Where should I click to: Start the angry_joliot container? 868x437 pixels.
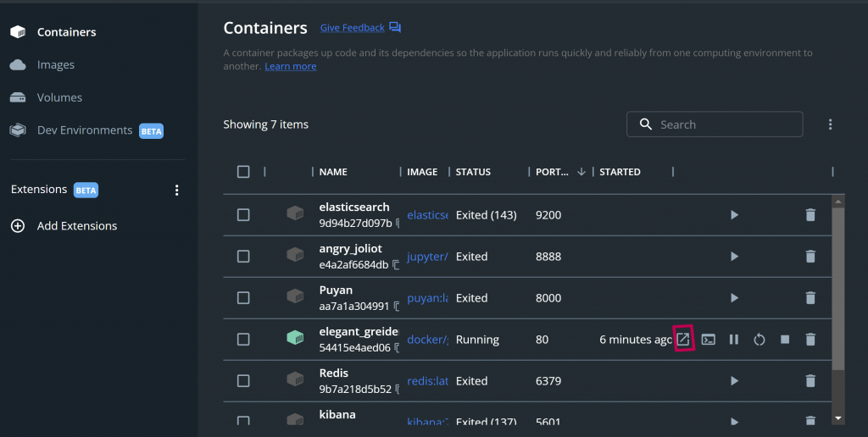point(734,256)
